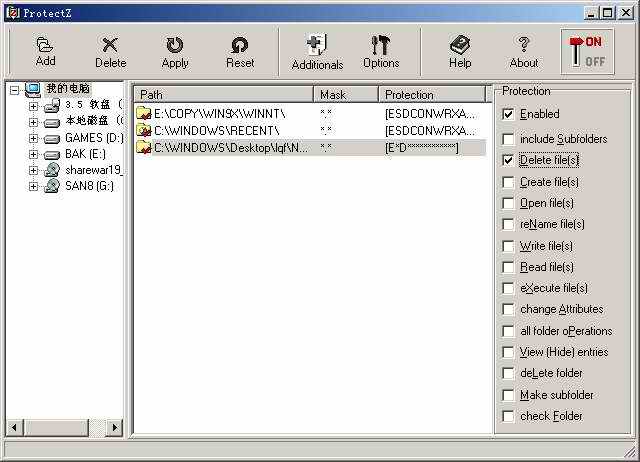Expand the GAMES (D:) drive node

click(x=33, y=138)
